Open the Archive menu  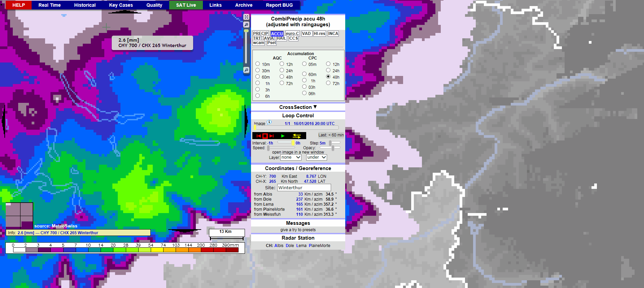coord(244,5)
